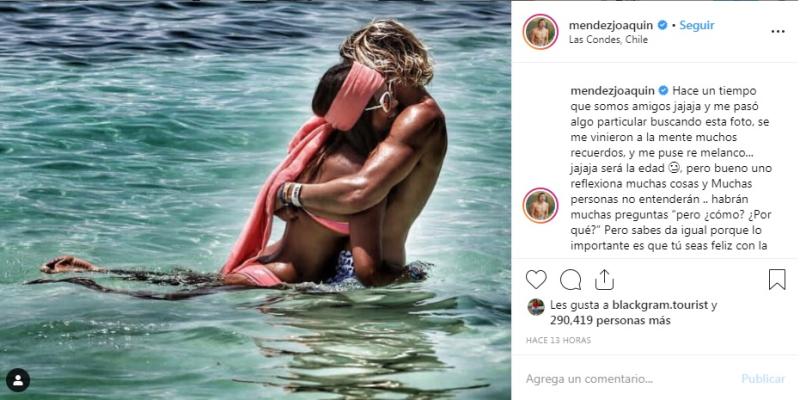View the 290,419 personas más likes list
This screenshot has width=800, height=400.
coord(610,321)
